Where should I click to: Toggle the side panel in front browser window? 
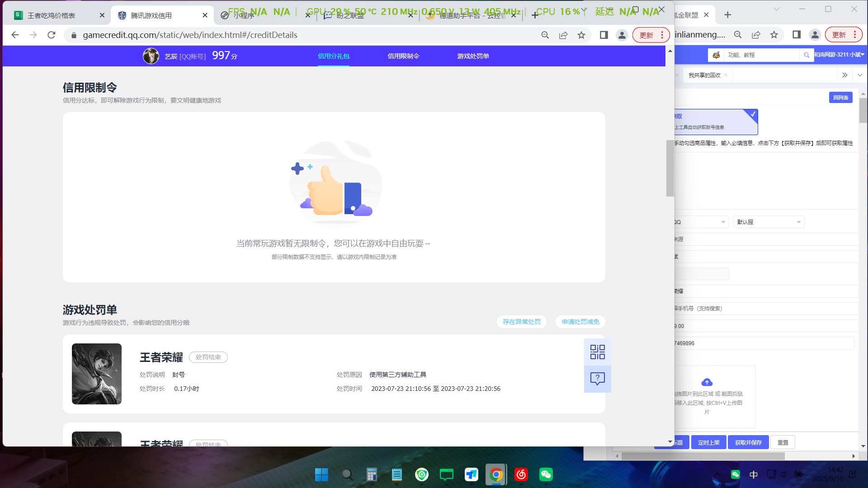click(604, 35)
